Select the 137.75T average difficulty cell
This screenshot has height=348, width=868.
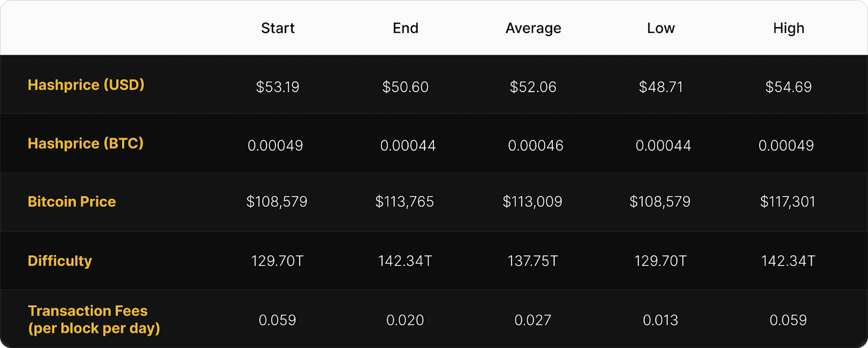(533, 261)
